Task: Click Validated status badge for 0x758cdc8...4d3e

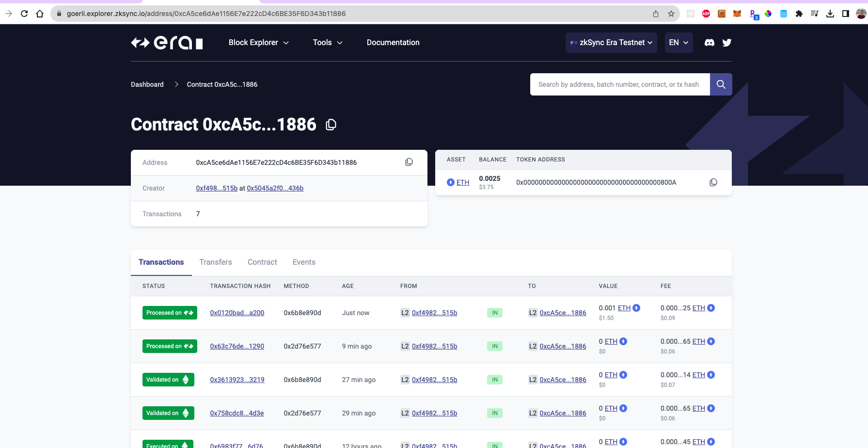Action: click(x=168, y=413)
